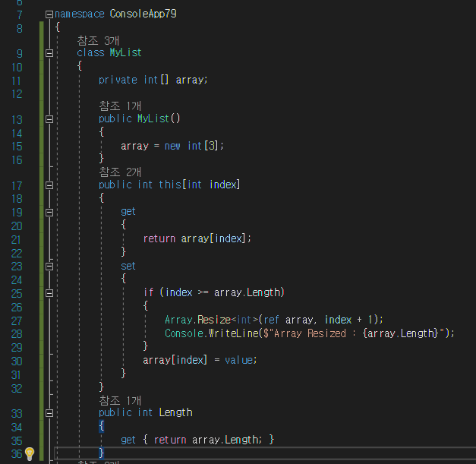Collapse the get accessor on line 19
This screenshot has height=464, width=476.
click(x=49, y=213)
